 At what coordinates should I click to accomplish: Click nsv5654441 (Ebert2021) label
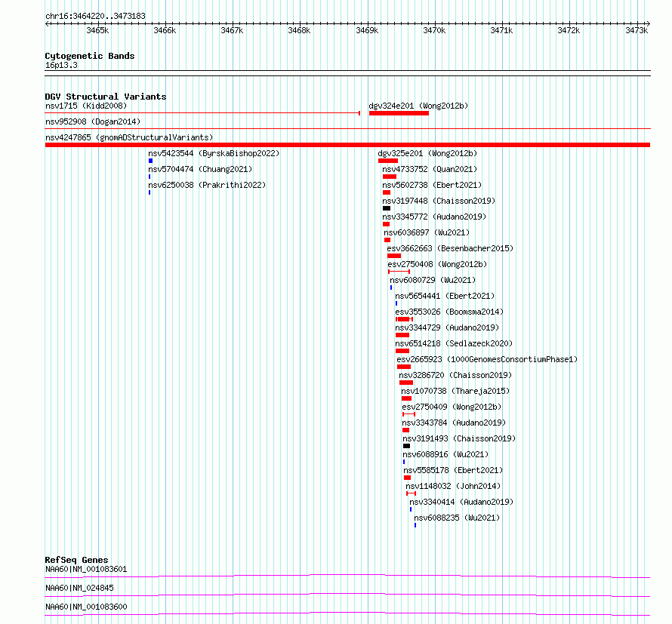pyautogui.click(x=445, y=296)
